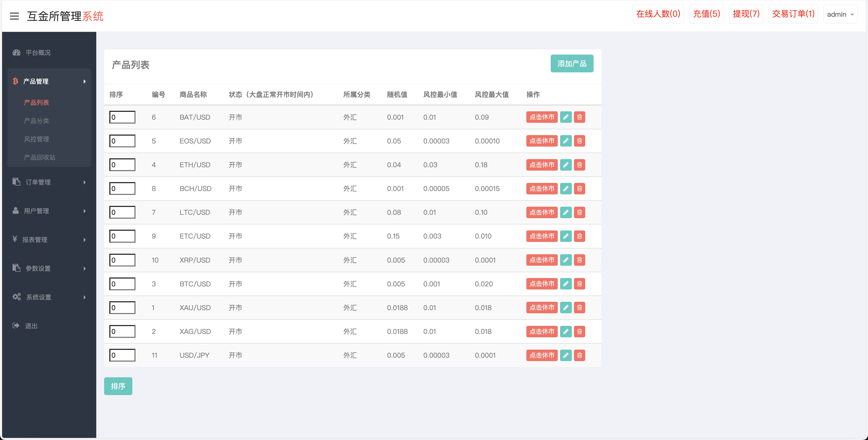Toggle USD/JPY market status with 点击休市

[x=542, y=355]
